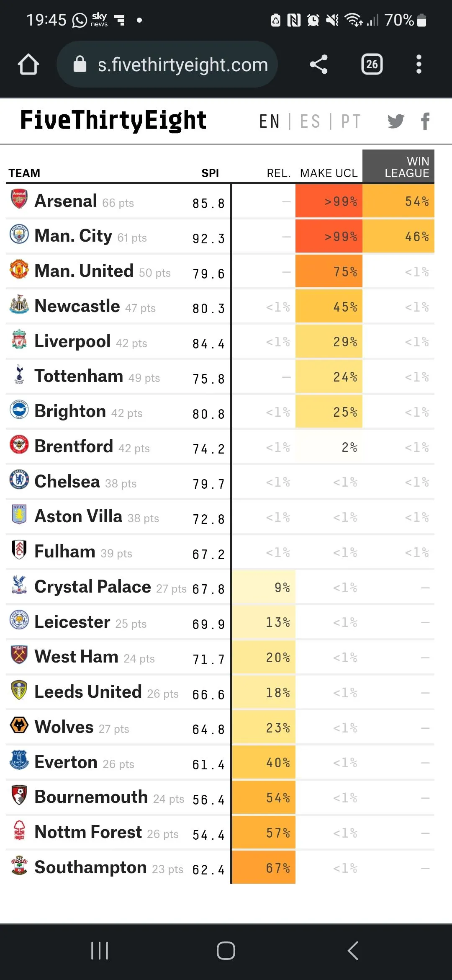Tap the share icon in browser bar

(x=318, y=64)
